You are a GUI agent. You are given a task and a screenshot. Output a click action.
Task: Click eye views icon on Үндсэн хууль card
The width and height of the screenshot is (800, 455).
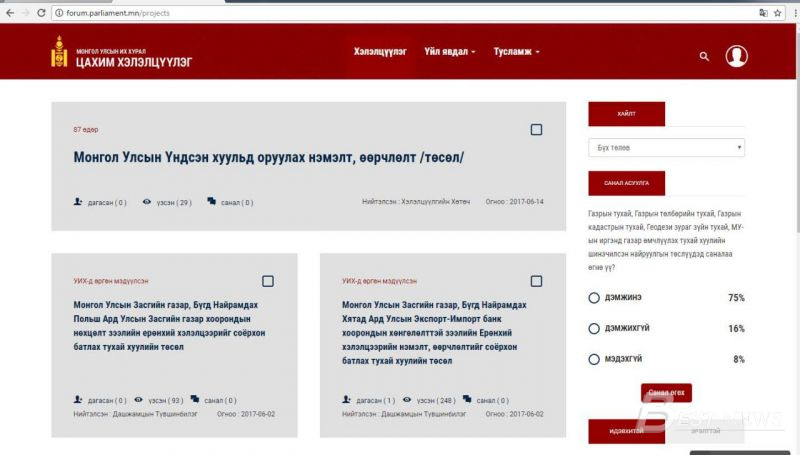click(x=147, y=202)
